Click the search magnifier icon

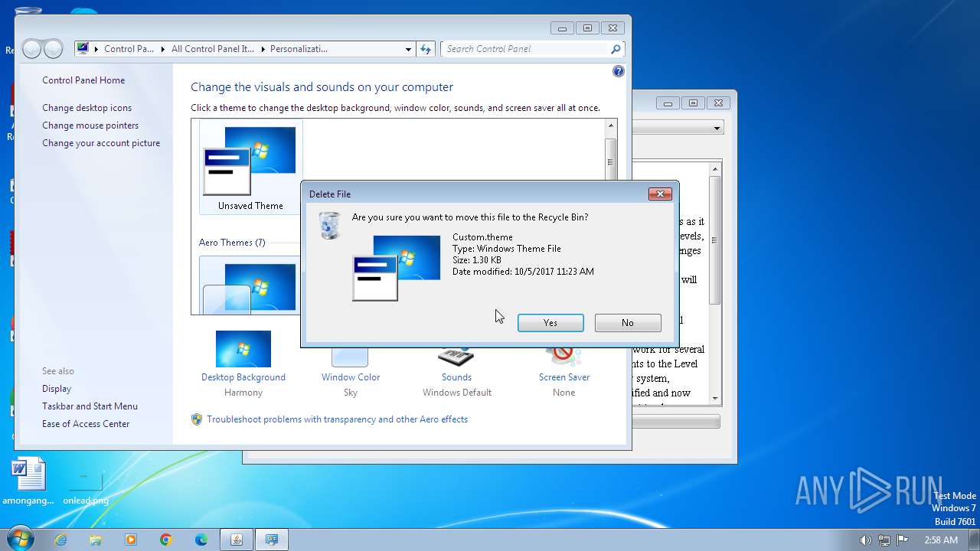(616, 49)
